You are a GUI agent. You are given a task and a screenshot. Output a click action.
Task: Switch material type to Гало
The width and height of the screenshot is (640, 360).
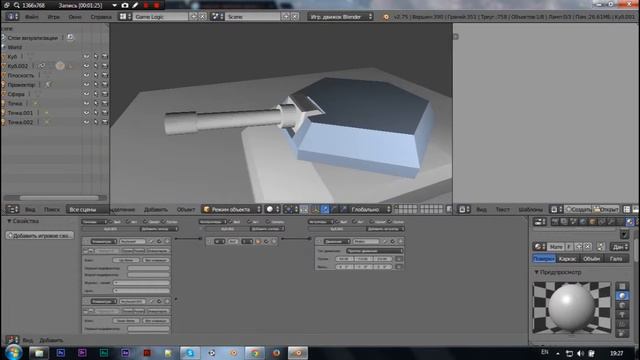(616, 259)
